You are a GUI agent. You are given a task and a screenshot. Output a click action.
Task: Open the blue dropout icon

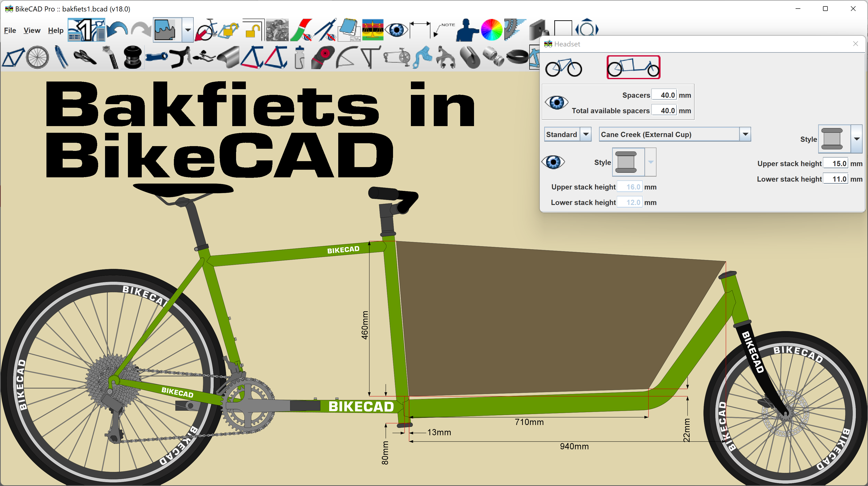click(422, 57)
